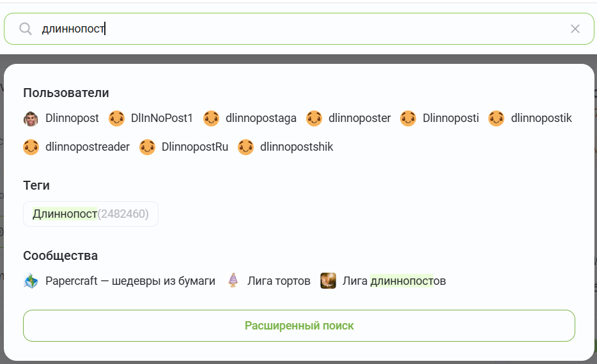597x364 pixels.
Task: Open Лига тортов community link
Action: (x=279, y=281)
